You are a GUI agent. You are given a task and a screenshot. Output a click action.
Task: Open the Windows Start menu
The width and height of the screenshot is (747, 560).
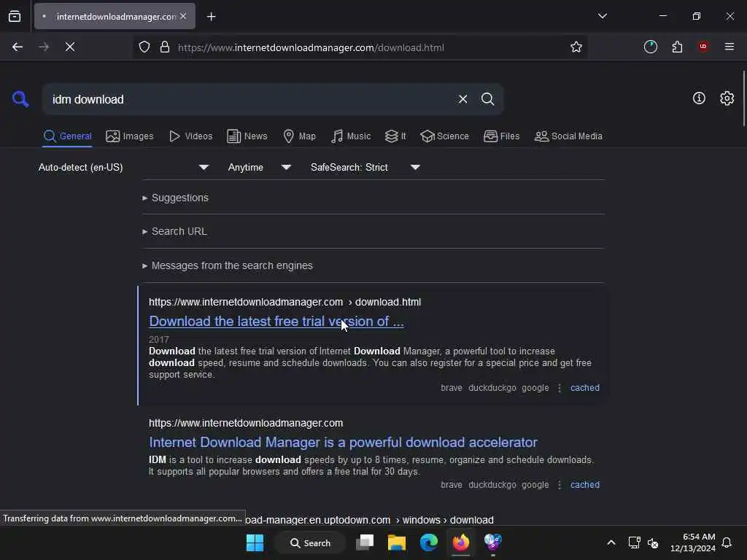click(255, 542)
